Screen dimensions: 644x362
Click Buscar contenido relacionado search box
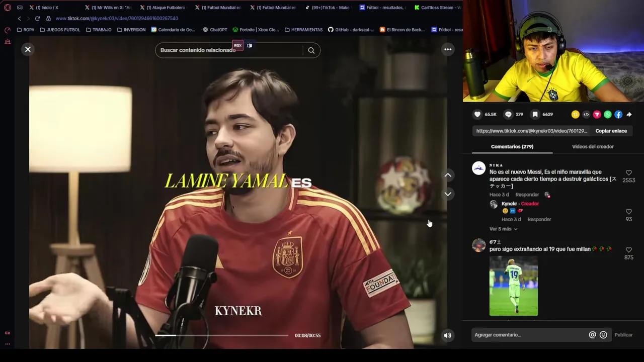click(x=229, y=50)
